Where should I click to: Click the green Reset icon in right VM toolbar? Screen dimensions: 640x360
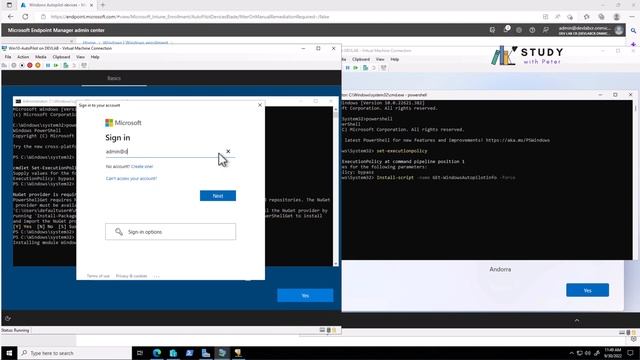pyautogui.click(x=356, y=68)
